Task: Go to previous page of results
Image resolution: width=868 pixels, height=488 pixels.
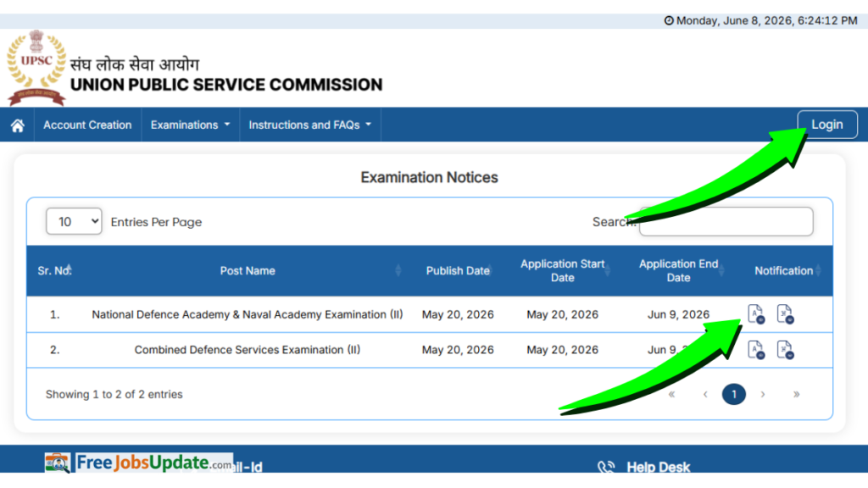Action: (705, 394)
